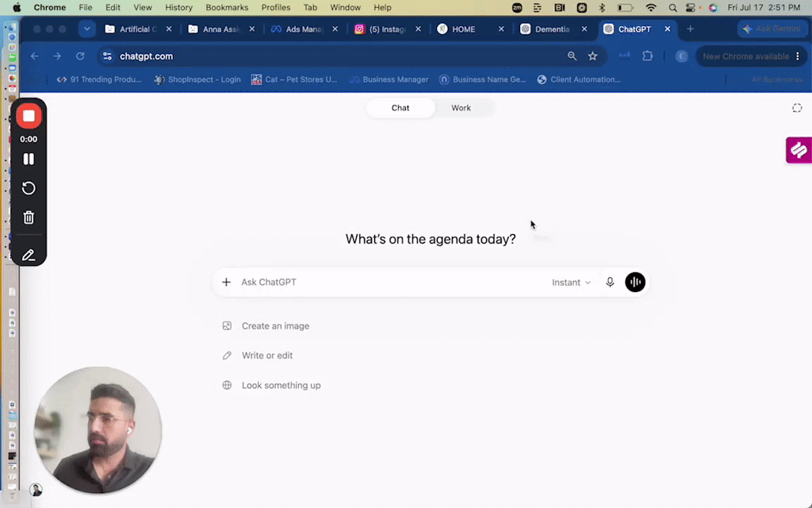This screenshot has width=812, height=508.
Task: Click the webcam bubble thumbnail
Action: tap(98, 430)
